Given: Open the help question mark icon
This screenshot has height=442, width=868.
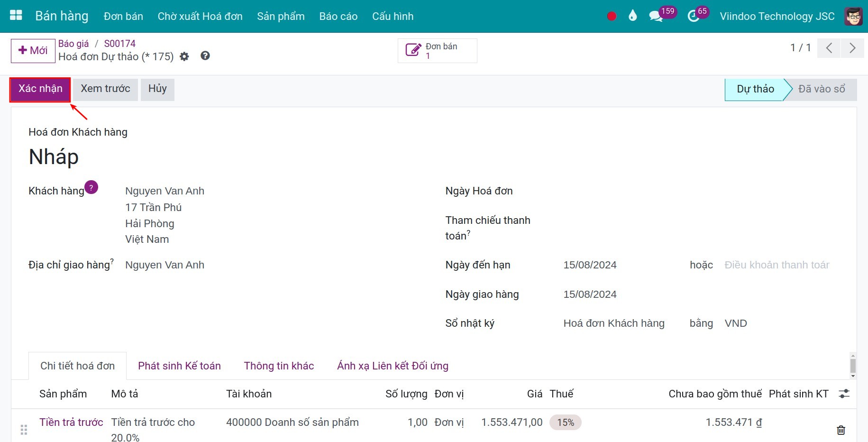Looking at the screenshot, I should 205,56.
